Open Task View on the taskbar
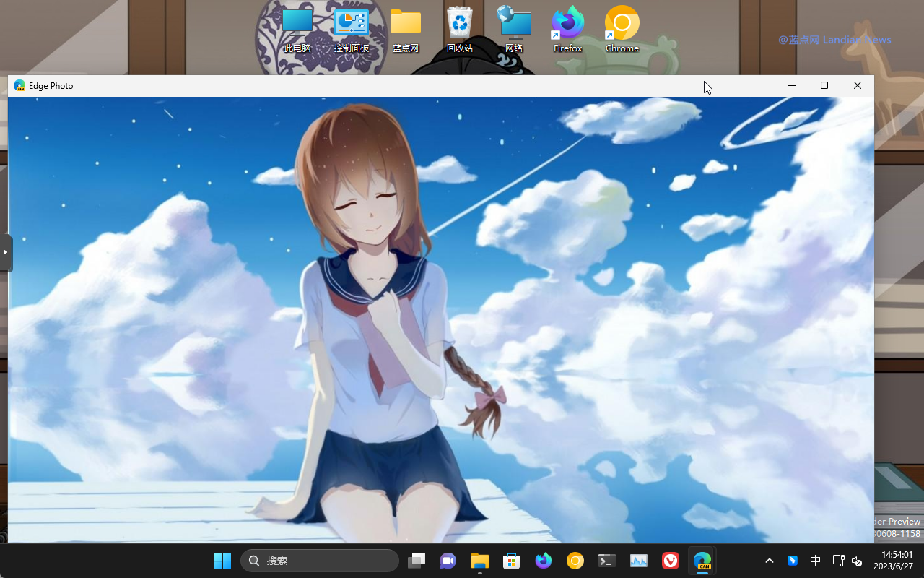924x578 pixels. coord(417,561)
